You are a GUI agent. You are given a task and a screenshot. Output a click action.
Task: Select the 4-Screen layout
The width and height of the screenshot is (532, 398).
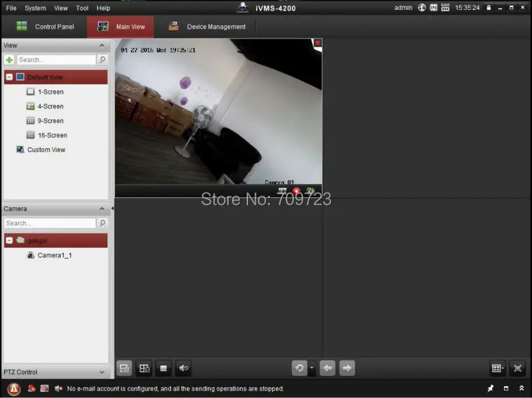click(51, 106)
